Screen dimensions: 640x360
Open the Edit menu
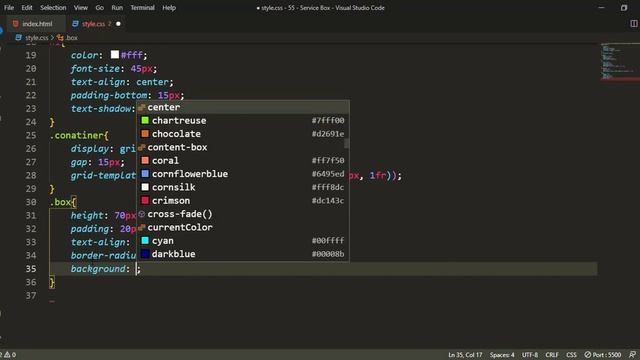tap(27, 8)
